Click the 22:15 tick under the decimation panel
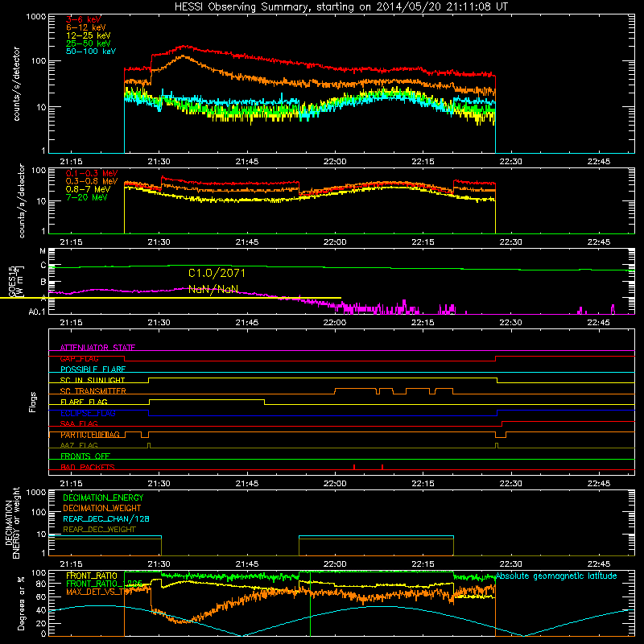Viewport: 644px width, 644px height. (x=423, y=564)
